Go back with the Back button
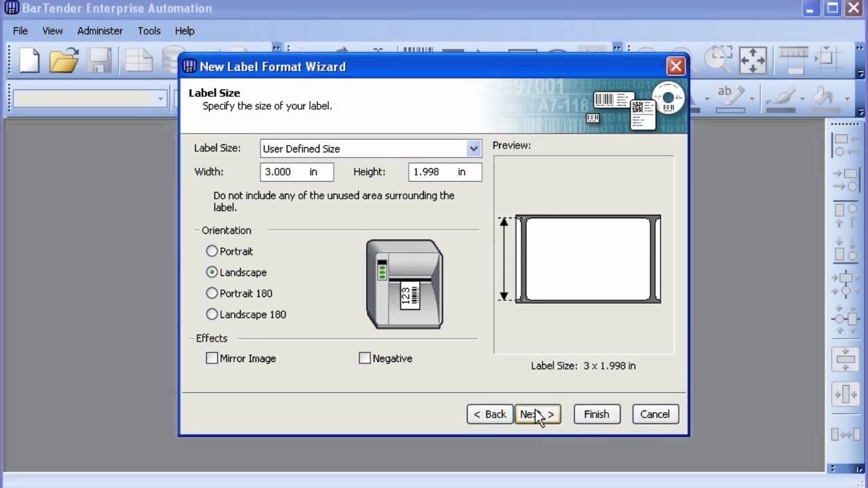 pyautogui.click(x=490, y=414)
